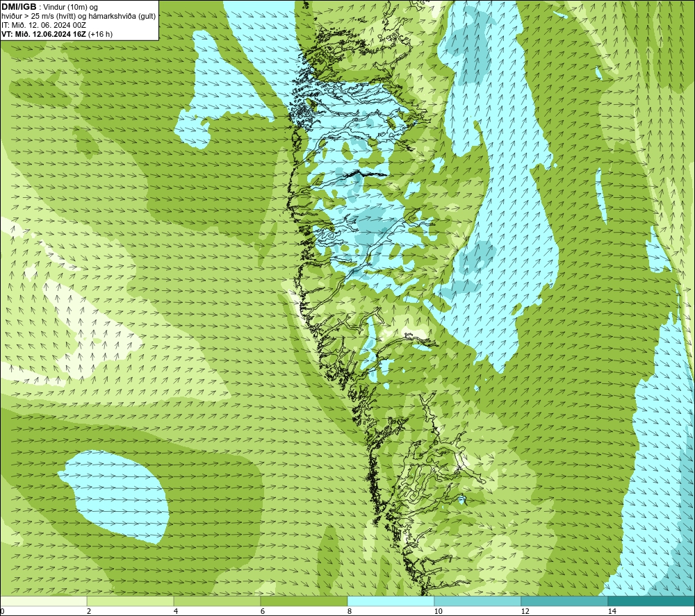Click the legend scale label '6'
Viewport: 695px width, 616px height.
(263, 612)
